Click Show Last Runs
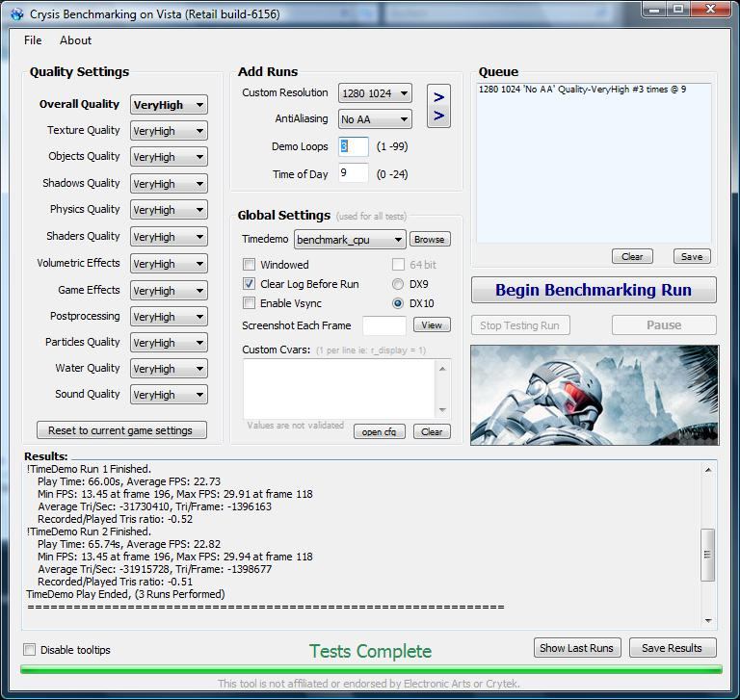The height and width of the screenshot is (700, 740). click(x=577, y=648)
